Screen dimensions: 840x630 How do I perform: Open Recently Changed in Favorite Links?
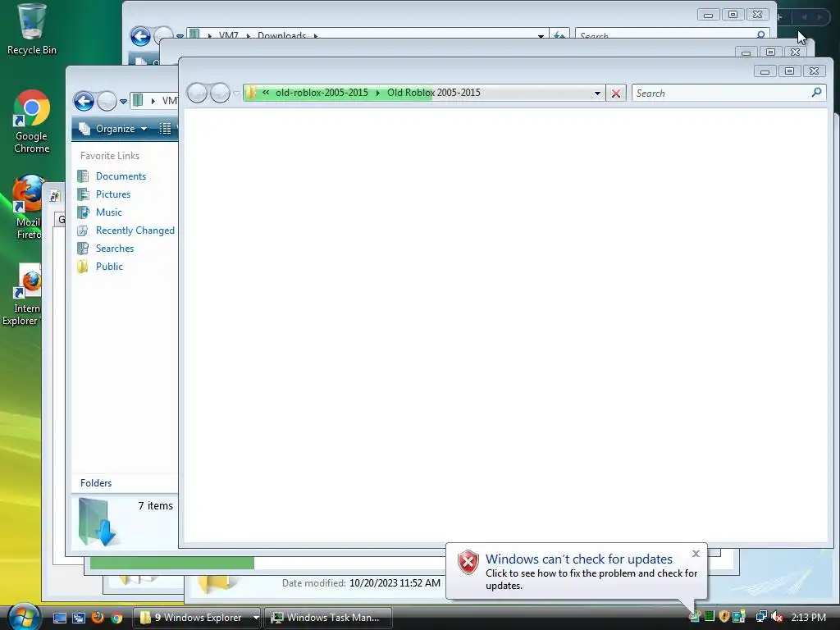click(x=135, y=231)
